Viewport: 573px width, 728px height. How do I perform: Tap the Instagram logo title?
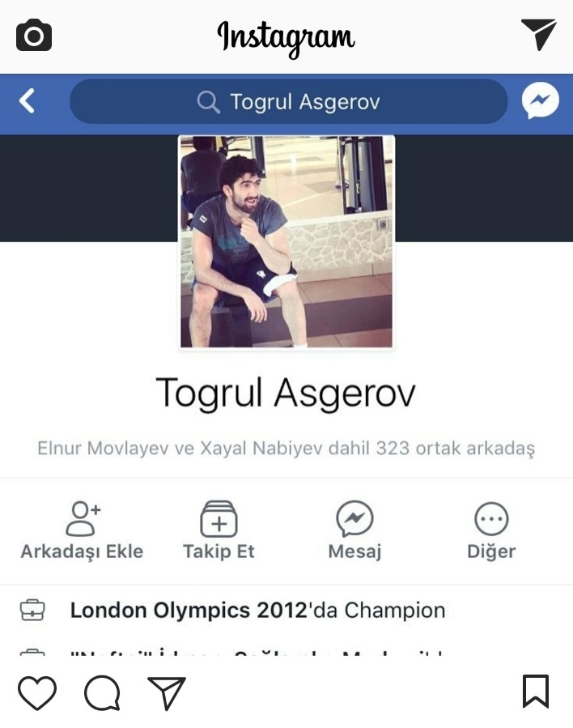click(286, 37)
